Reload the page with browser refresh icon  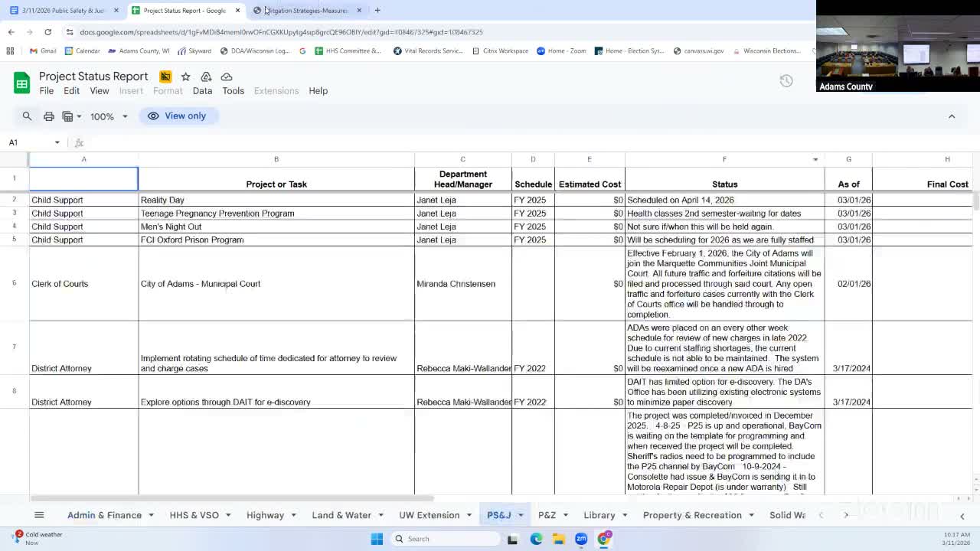click(47, 32)
